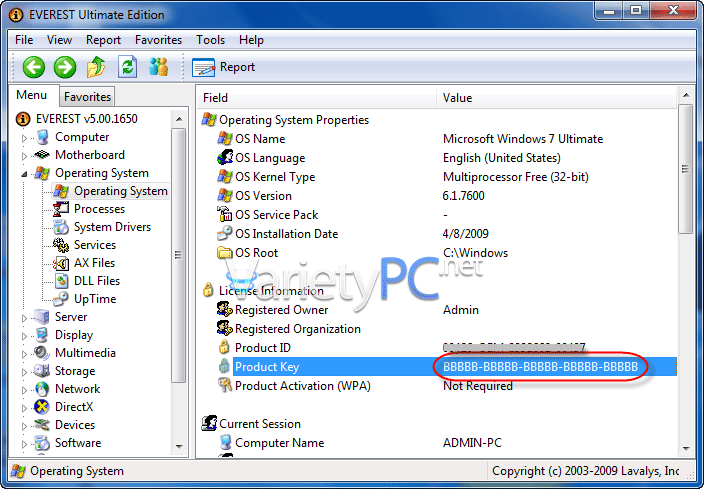Click the Display monitor icon
The width and height of the screenshot is (704, 489).
(x=42, y=335)
